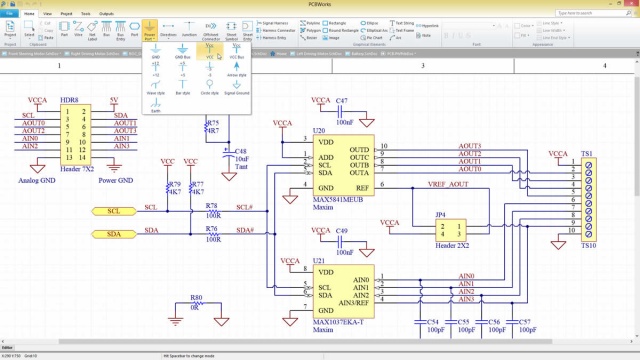
Task: Collapse the Power Port dropdown
Action: [149, 31]
